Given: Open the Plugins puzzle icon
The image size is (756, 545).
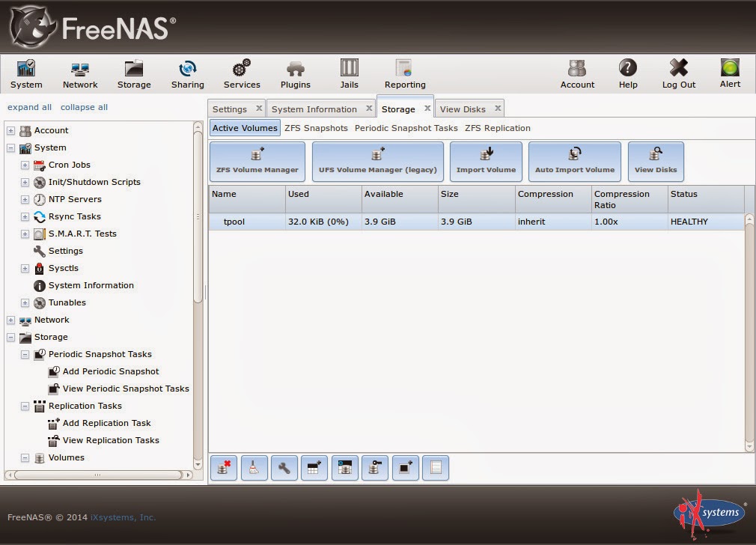Looking at the screenshot, I should (296, 74).
